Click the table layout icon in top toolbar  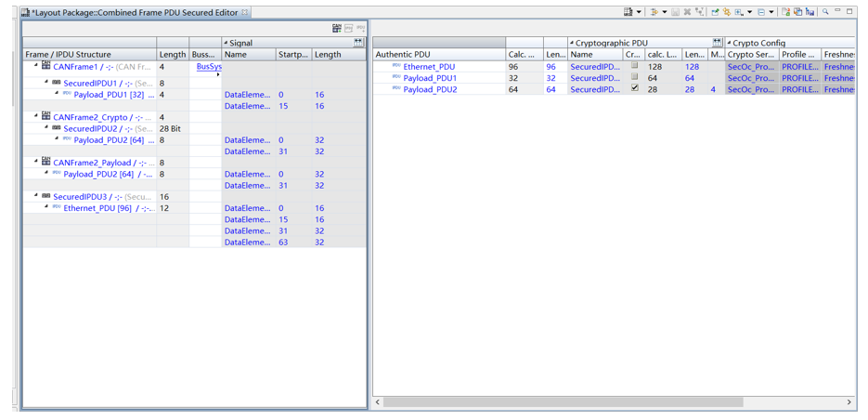click(x=628, y=12)
